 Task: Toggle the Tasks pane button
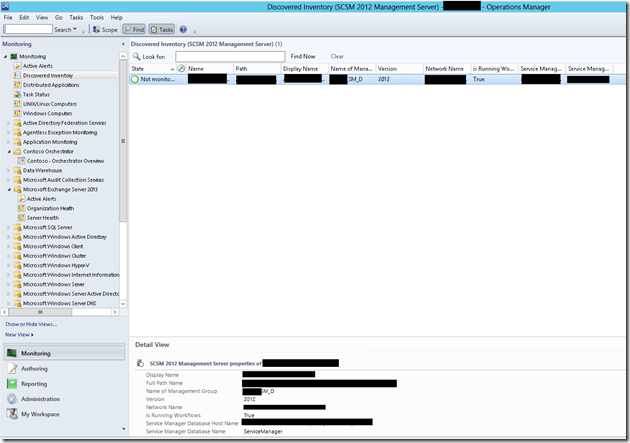click(x=161, y=30)
